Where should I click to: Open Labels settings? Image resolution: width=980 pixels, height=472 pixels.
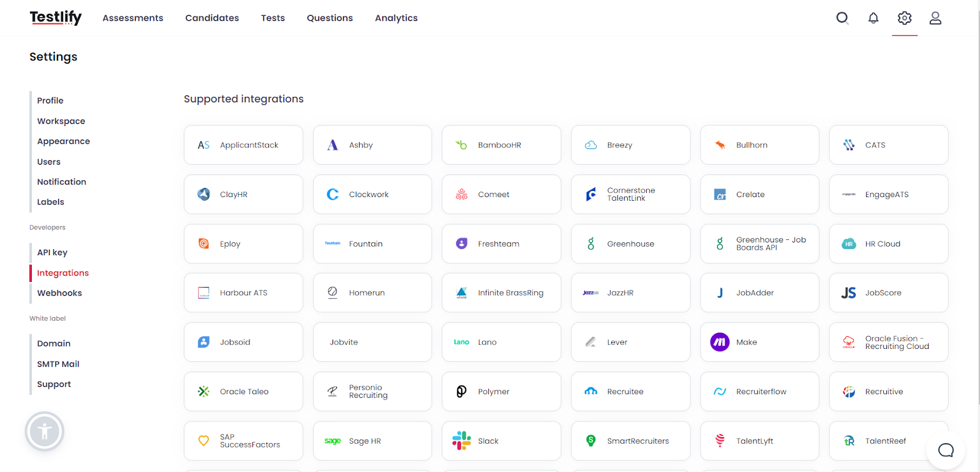coord(51,202)
